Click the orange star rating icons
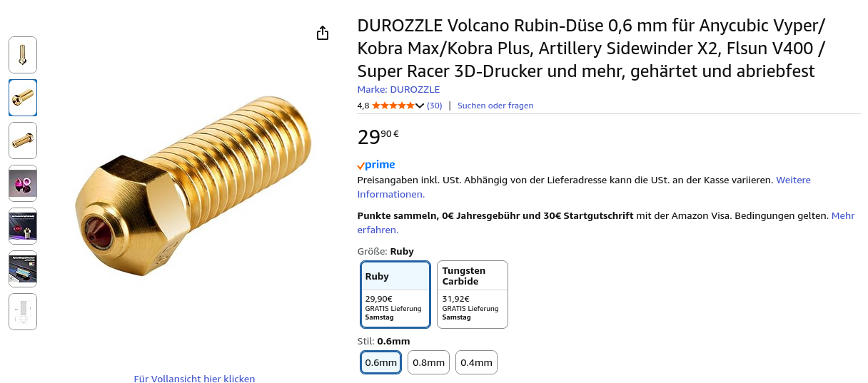Viewport: 868px width, 383px height. [392, 106]
